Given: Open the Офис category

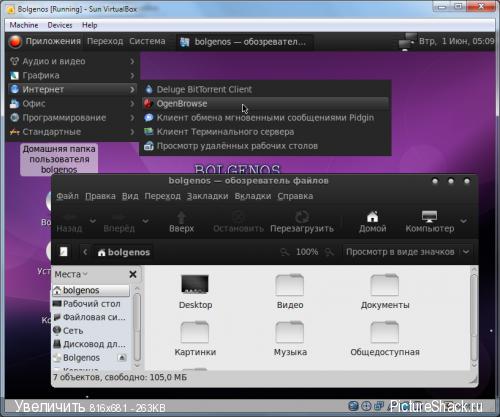Looking at the screenshot, I should (x=72, y=104).
